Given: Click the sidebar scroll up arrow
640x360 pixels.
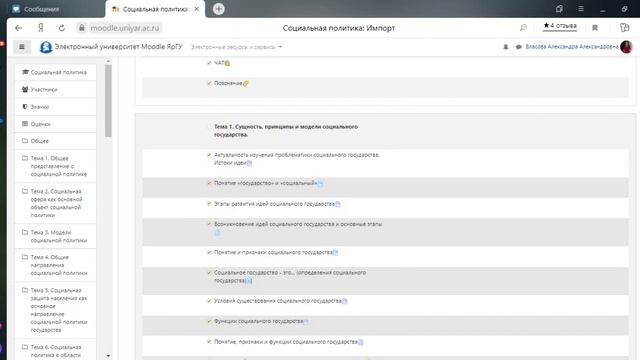Looking at the screenshot, I should pyautogui.click(x=108, y=61).
